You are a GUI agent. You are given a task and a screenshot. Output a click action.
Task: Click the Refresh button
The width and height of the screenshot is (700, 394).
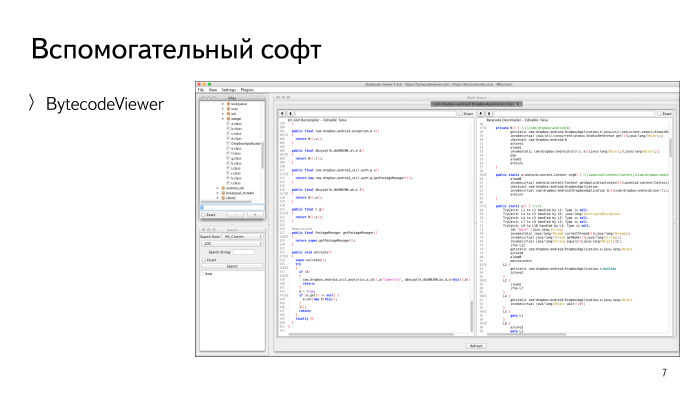click(x=476, y=346)
